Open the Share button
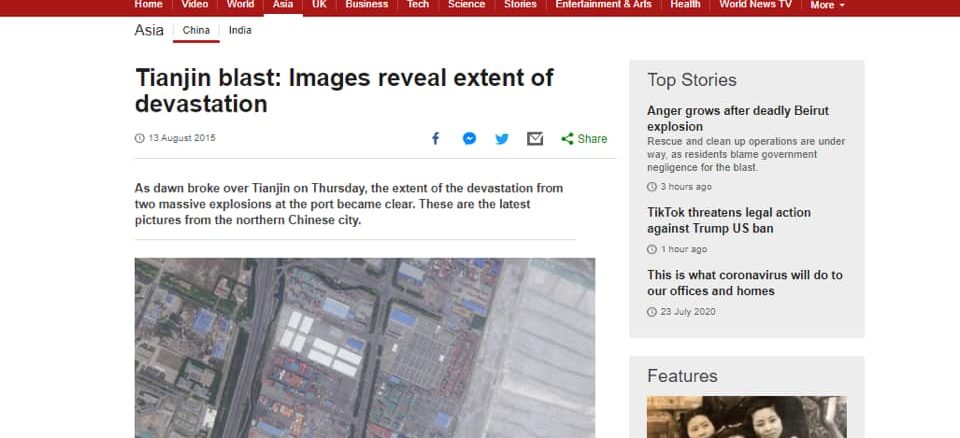The height and width of the screenshot is (438, 960). pos(584,139)
